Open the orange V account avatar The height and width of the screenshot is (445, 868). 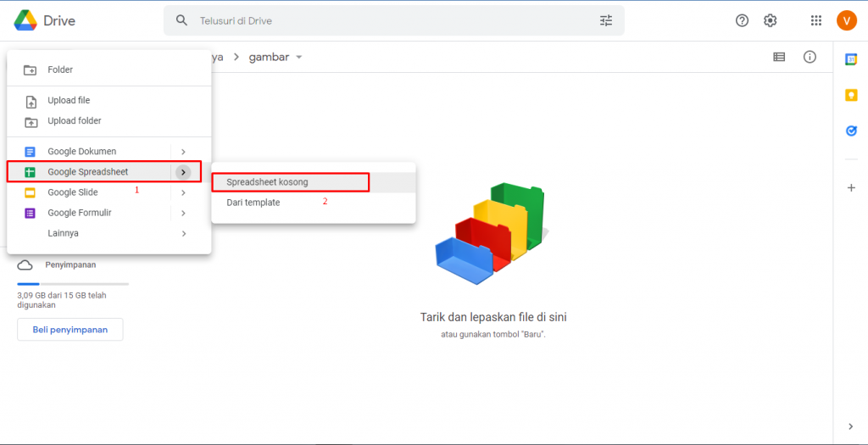pos(847,20)
